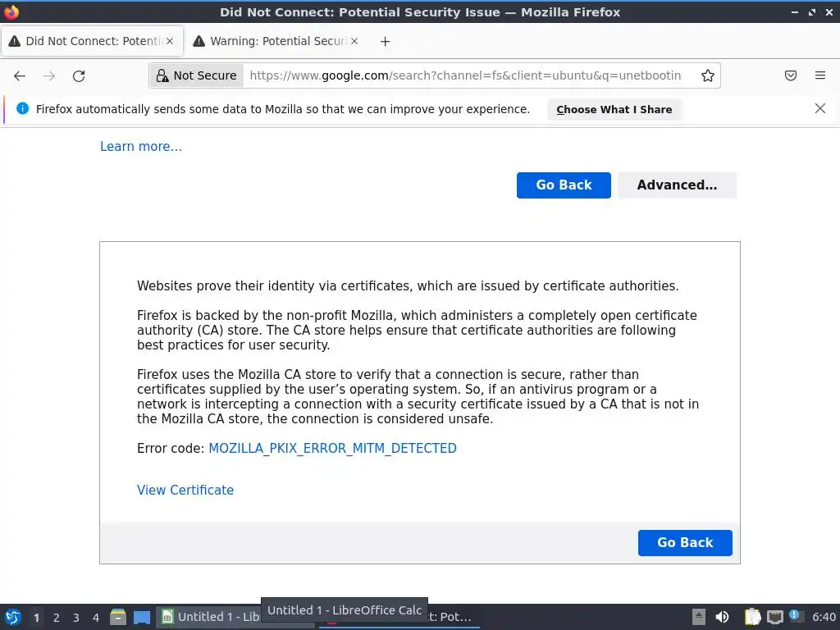Close the 'Warning: Potential Security' tab

tap(354, 41)
